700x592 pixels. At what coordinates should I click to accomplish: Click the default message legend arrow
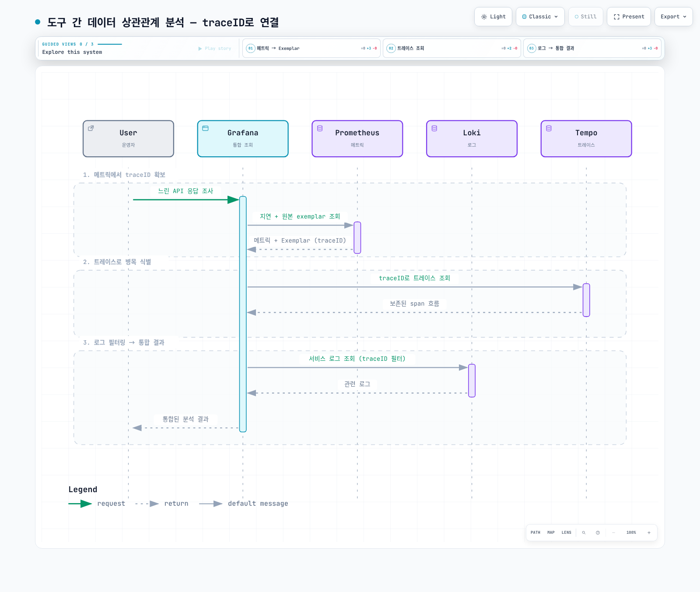(x=211, y=504)
